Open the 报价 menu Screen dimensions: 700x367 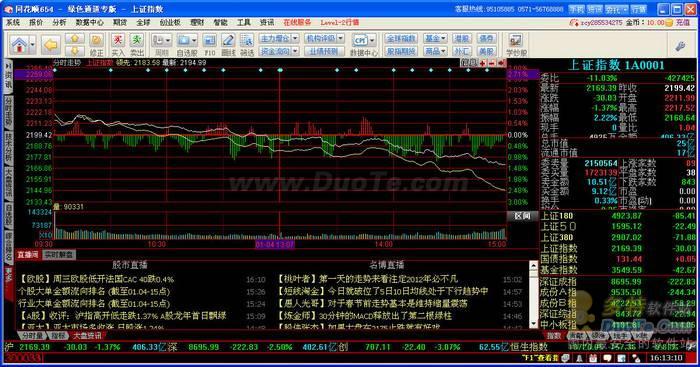(x=36, y=22)
